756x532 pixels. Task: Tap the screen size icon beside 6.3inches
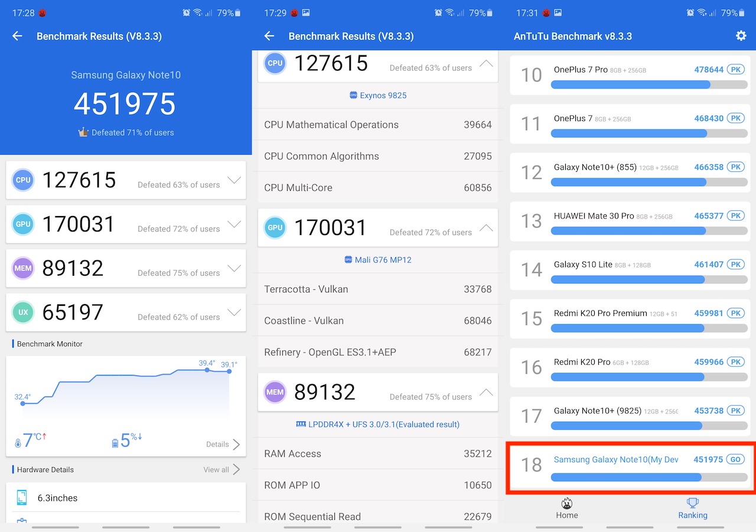22,498
